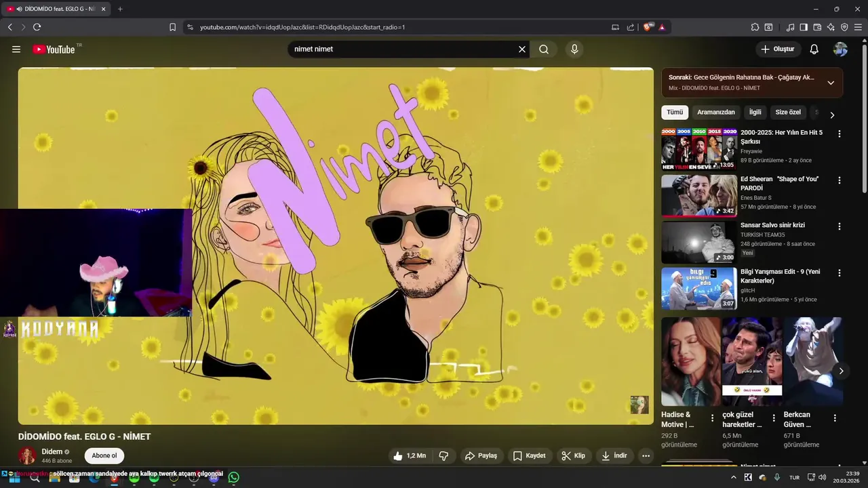This screenshot has height=488, width=868.
Task: Open options for çok güzel hareketler short
Action: click(773, 418)
